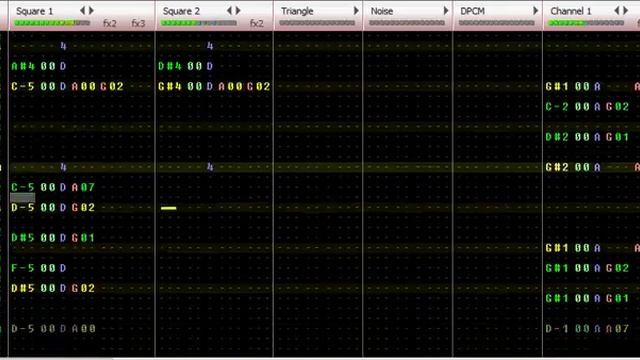Viewport: 640px width, 360px height.
Task: Mute the Square 1 channel header
Action: tap(35, 11)
